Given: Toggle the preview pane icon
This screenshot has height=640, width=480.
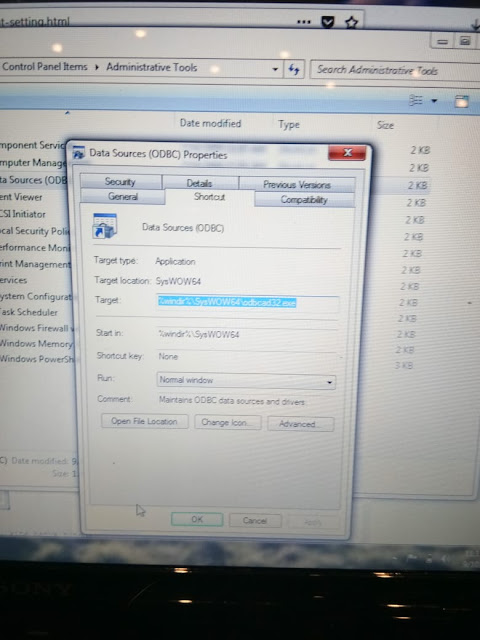Looking at the screenshot, I should pyautogui.click(x=462, y=101).
